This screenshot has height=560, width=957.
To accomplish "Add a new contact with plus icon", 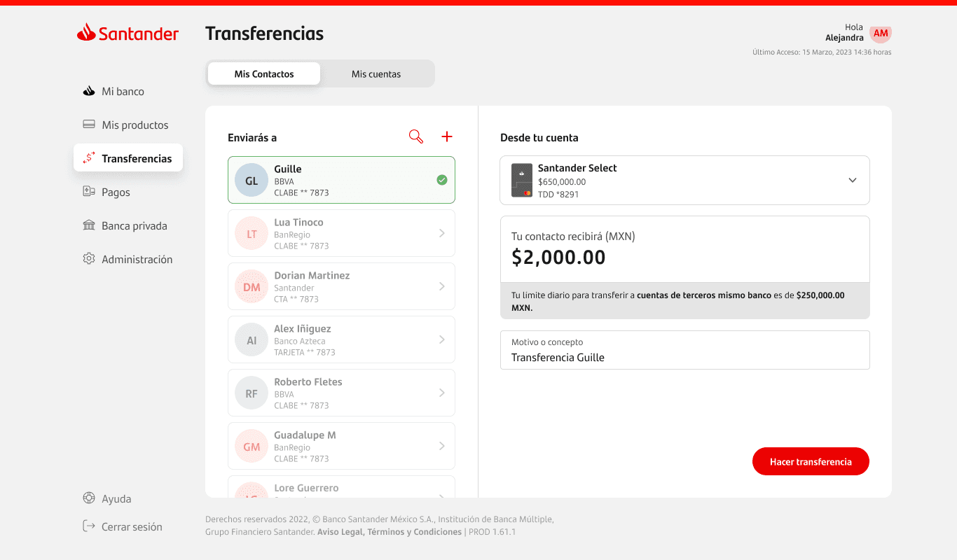I will [x=447, y=136].
